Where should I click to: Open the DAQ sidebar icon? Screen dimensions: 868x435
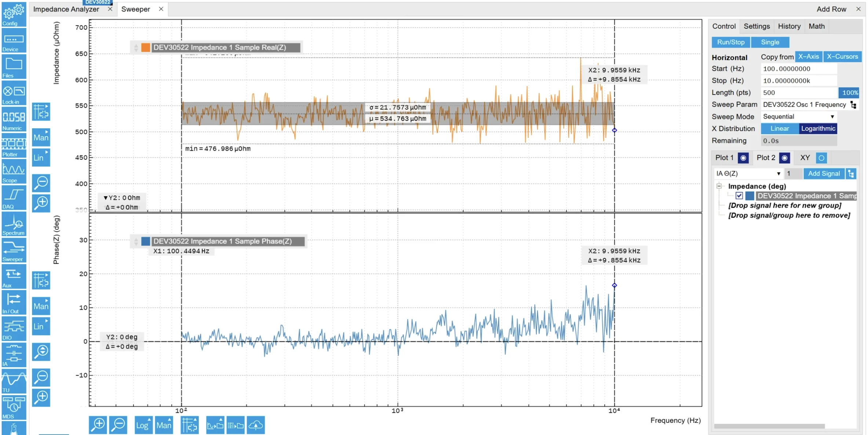pyautogui.click(x=14, y=198)
